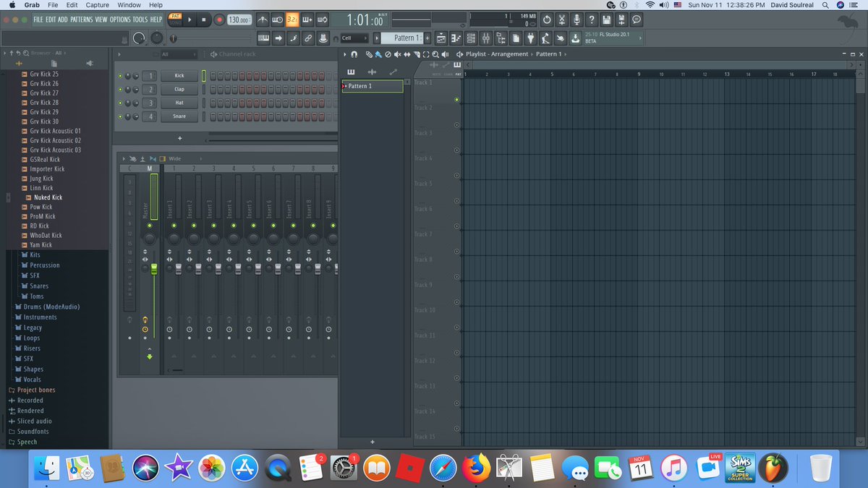Mute the Hat channel green light

pyautogui.click(x=120, y=103)
